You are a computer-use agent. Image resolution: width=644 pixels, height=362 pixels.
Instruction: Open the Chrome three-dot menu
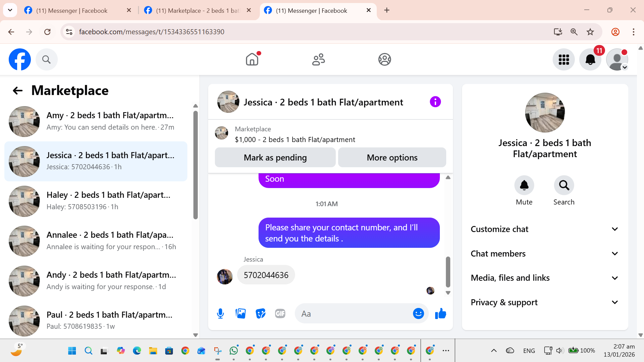pyautogui.click(x=634, y=32)
